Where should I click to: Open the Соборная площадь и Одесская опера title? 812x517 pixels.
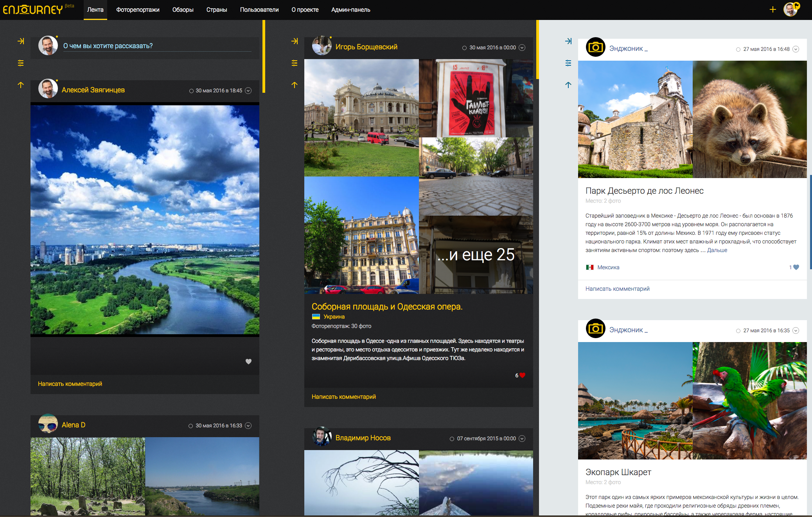(x=387, y=306)
